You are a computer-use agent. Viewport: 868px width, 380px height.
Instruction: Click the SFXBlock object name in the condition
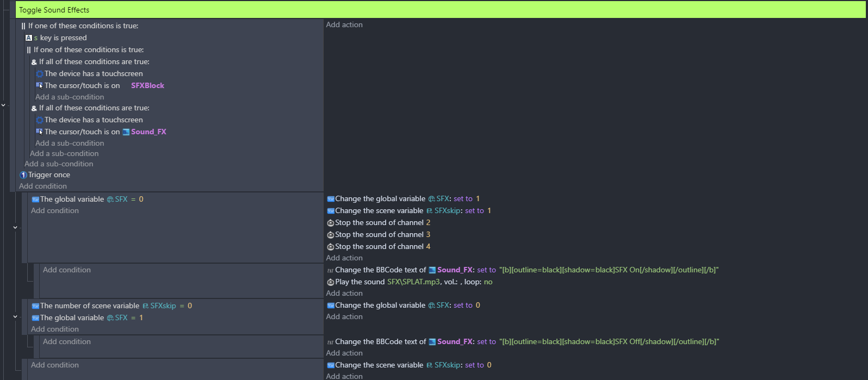tap(147, 86)
